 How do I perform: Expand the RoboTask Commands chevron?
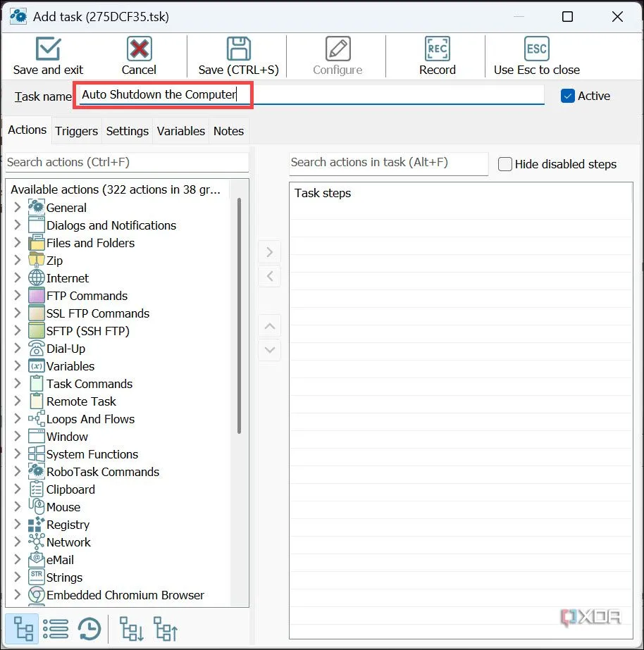(x=17, y=472)
